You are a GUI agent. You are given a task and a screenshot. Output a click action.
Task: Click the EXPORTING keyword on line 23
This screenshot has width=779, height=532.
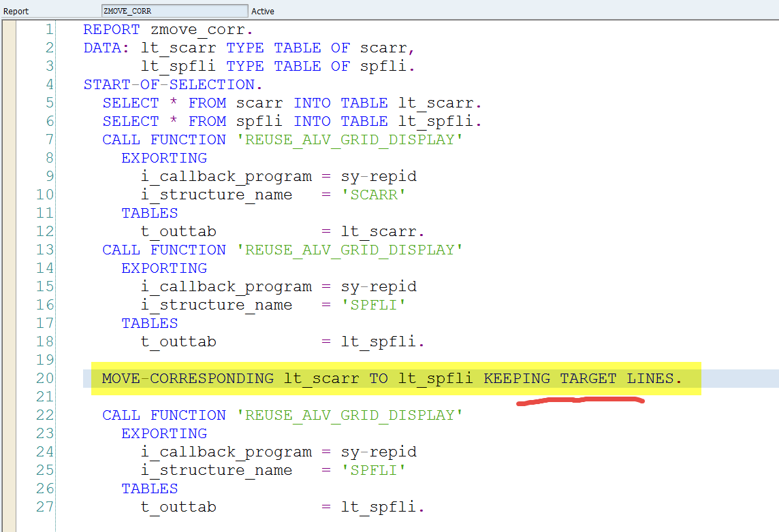coord(163,433)
